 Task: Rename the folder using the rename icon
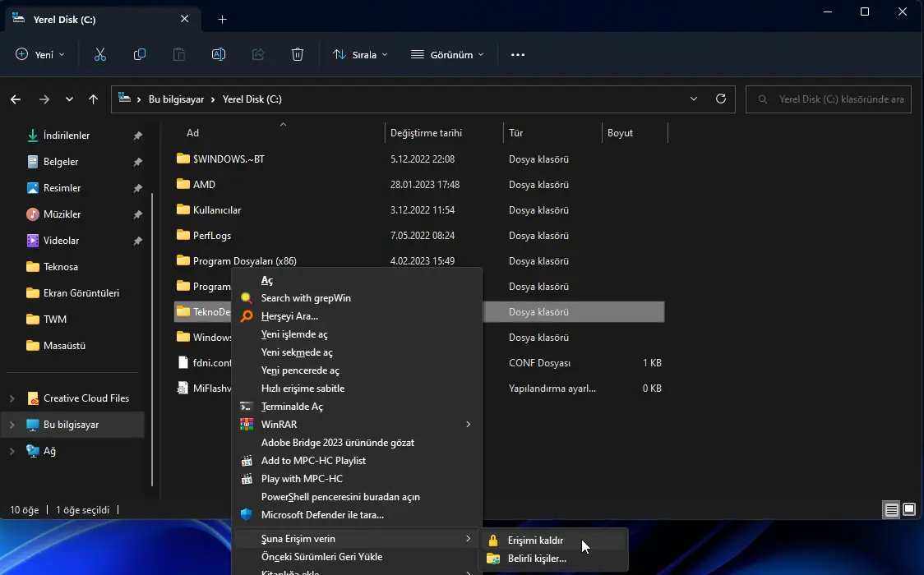click(219, 54)
